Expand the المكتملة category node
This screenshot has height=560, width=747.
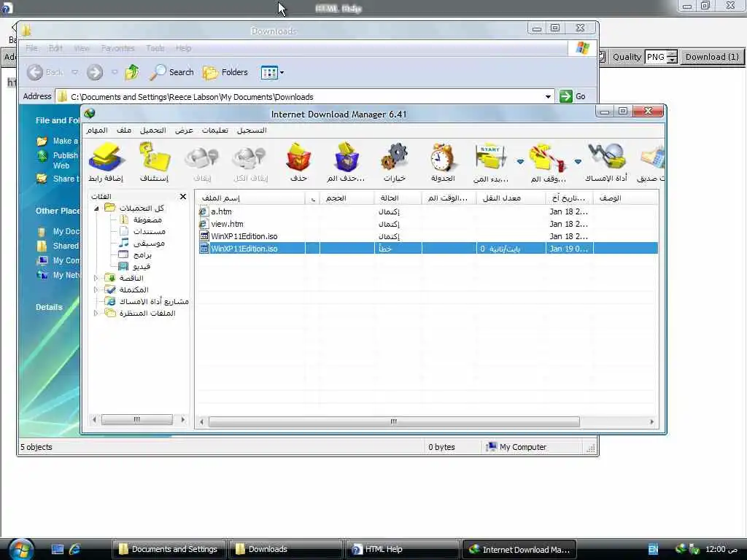pos(96,289)
